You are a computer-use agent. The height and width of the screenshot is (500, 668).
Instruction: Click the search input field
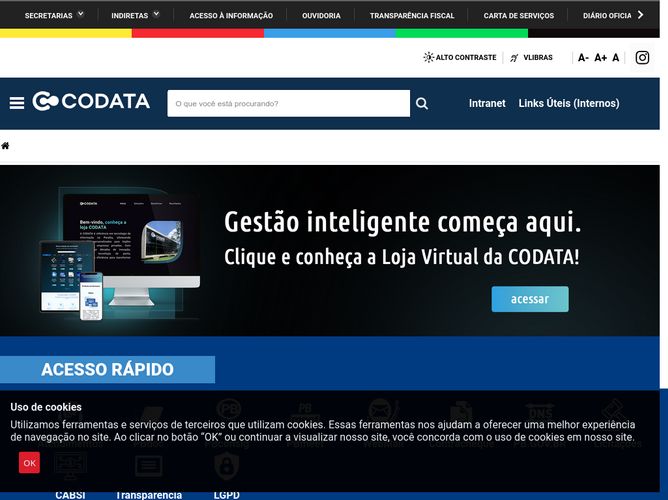288,103
